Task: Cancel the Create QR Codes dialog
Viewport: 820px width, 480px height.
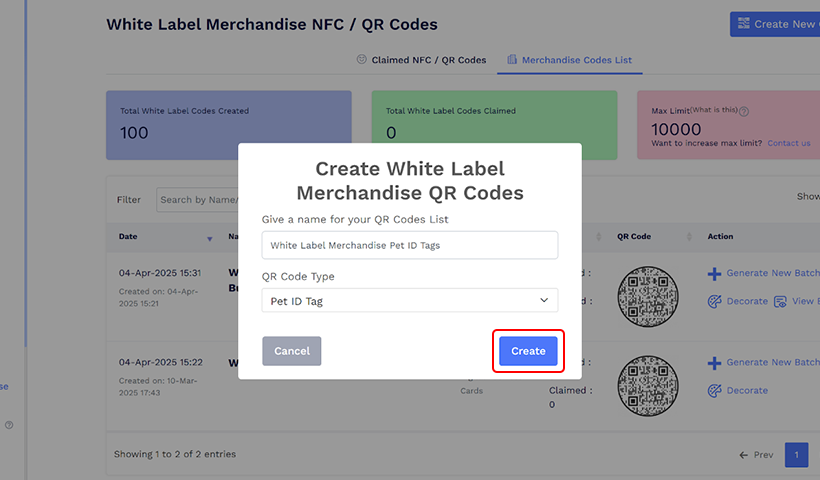Action: click(x=291, y=351)
